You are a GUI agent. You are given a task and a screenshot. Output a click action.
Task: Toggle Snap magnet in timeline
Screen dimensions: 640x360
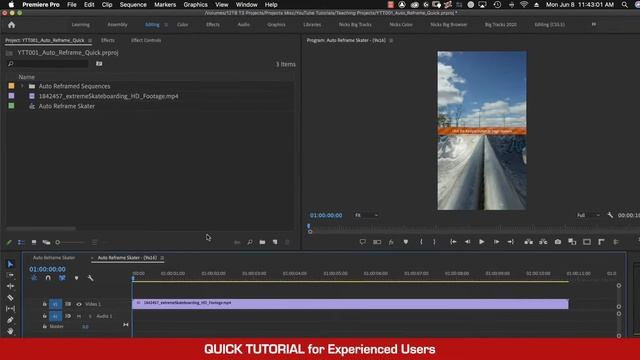coord(48,278)
